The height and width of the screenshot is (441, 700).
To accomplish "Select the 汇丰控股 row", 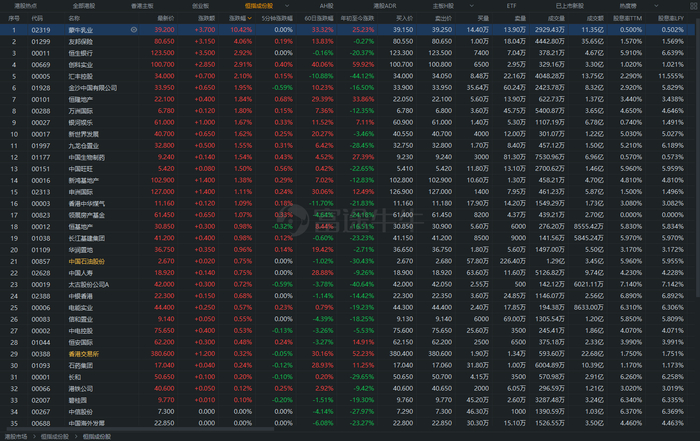I will [348, 76].
